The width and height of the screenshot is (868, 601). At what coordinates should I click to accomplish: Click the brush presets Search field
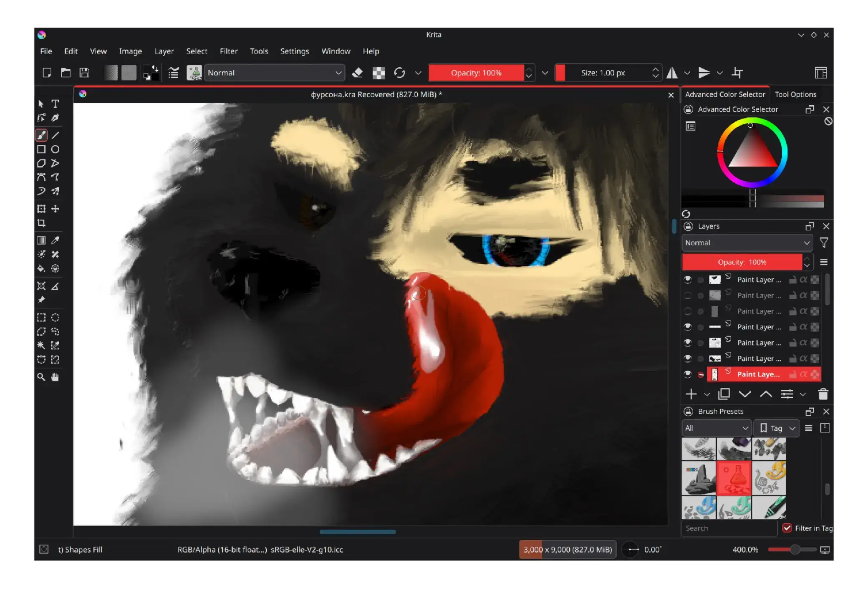pos(729,528)
